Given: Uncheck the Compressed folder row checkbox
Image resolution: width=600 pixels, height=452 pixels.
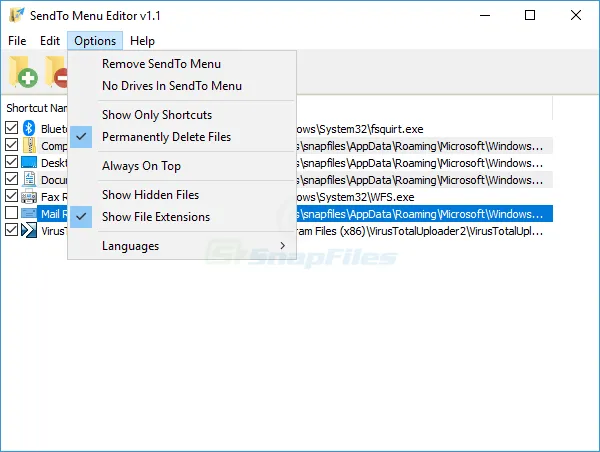Looking at the screenshot, I should click(x=11, y=145).
